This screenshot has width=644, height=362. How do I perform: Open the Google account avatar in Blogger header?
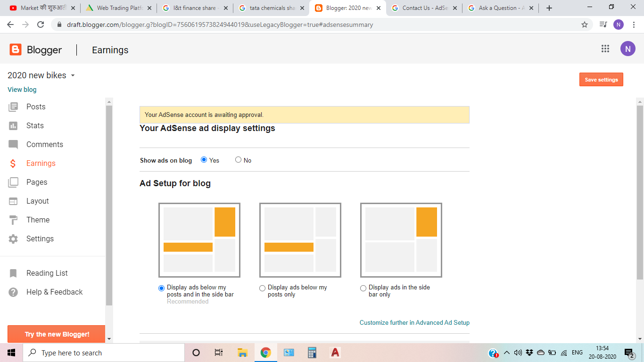[627, 49]
